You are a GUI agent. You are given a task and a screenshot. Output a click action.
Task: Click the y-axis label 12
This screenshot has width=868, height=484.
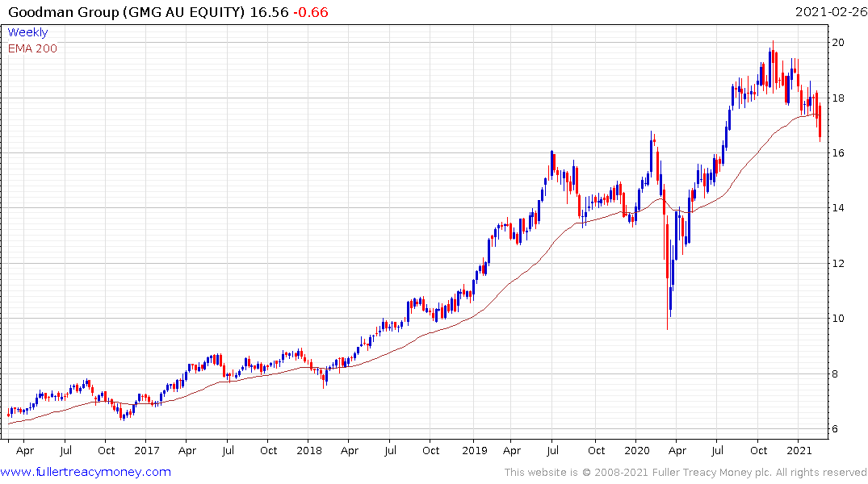(837, 263)
